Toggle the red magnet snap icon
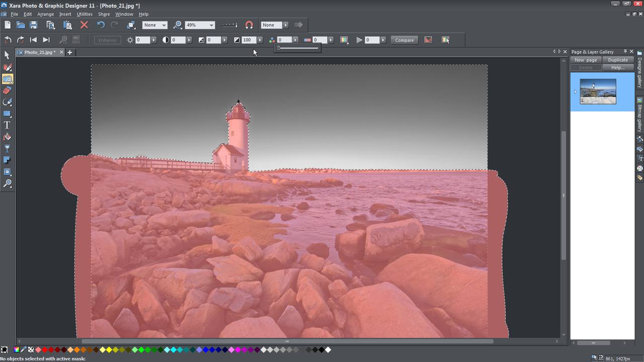This screenshot has width=644, height=362. tap(249, 25)
